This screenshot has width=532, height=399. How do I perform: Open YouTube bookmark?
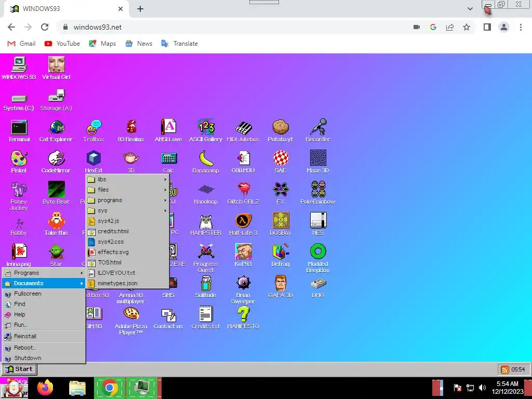click(x=62, y=44)
